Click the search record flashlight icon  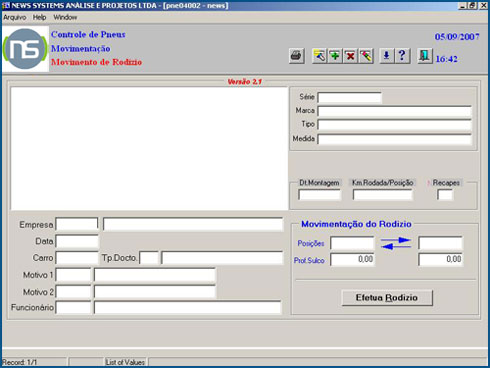click(319, 56)
